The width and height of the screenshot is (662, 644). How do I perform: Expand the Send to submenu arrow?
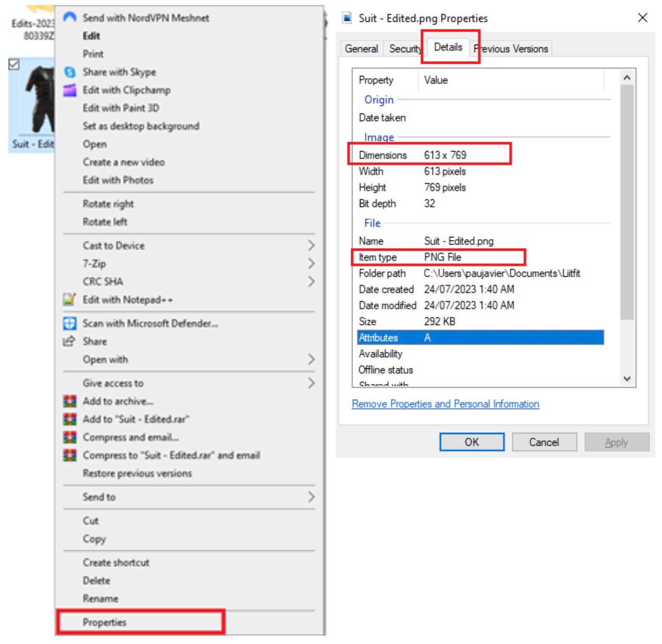tap(311, 497)
